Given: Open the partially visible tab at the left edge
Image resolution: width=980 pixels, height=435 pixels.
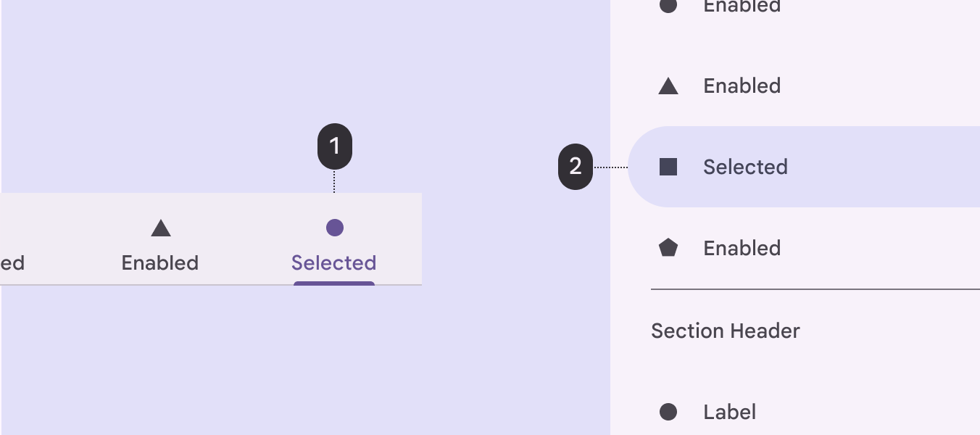Looking at the screenshot, I should [x=12, y=262].
